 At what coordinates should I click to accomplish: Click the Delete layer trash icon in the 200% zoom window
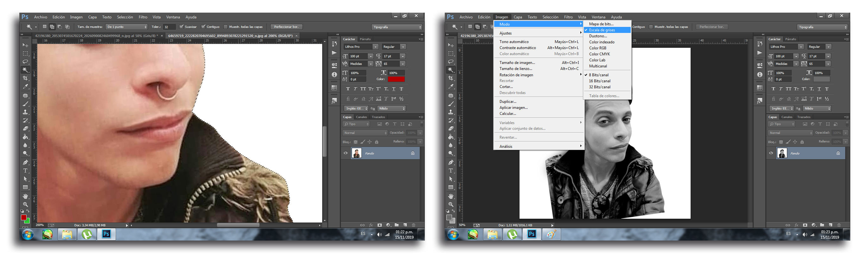pos(413,225)
